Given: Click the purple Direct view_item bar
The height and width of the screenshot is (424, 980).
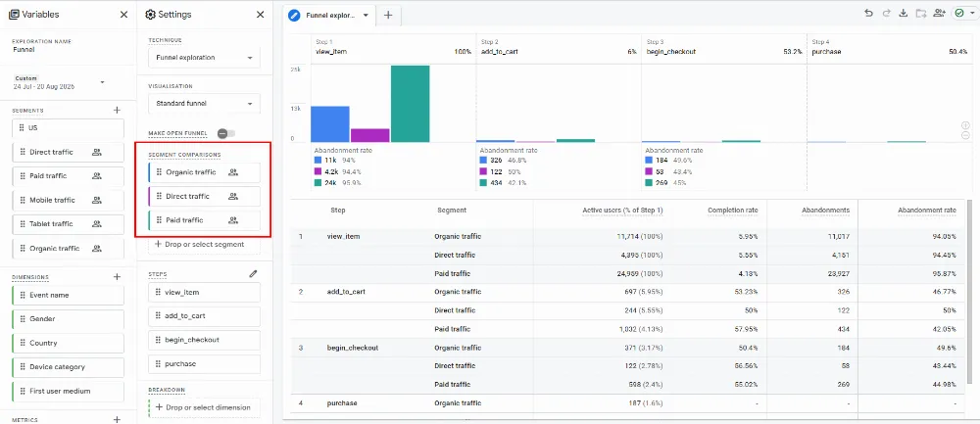Looking at the screenshot, I should 370,135.
